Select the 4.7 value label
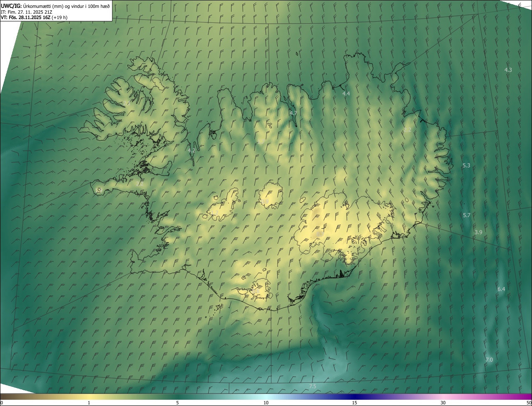 [293, 113]
